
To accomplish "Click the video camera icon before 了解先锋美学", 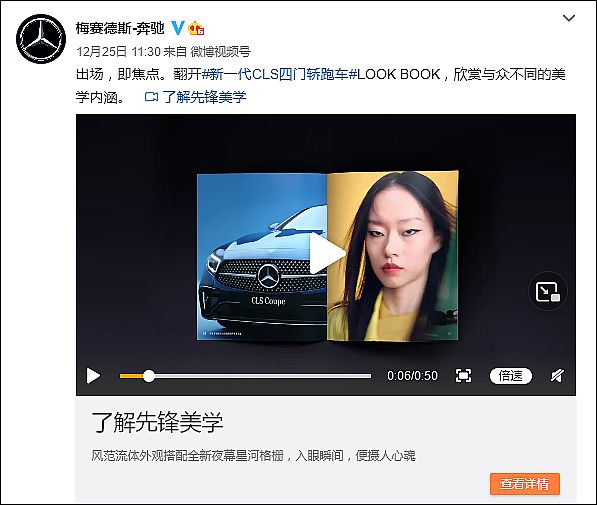I will pyautogui.click(x=152, y=97).
